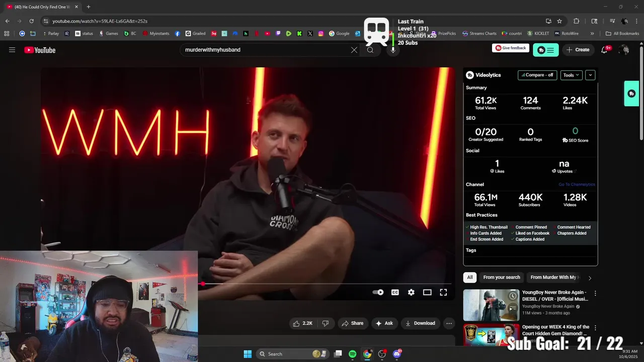Open the Tools dropdown in Videolytics
644x362 pixels.
(571, 75)
